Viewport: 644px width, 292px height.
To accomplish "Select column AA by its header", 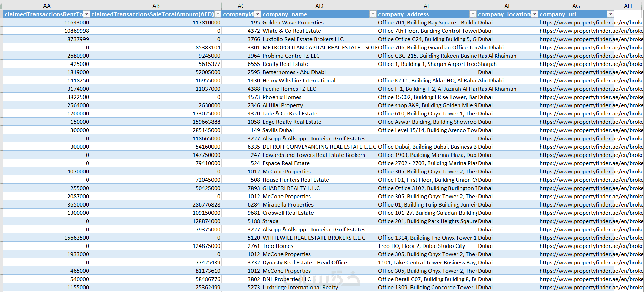I will pyautogui.click(x=47, y=6).
